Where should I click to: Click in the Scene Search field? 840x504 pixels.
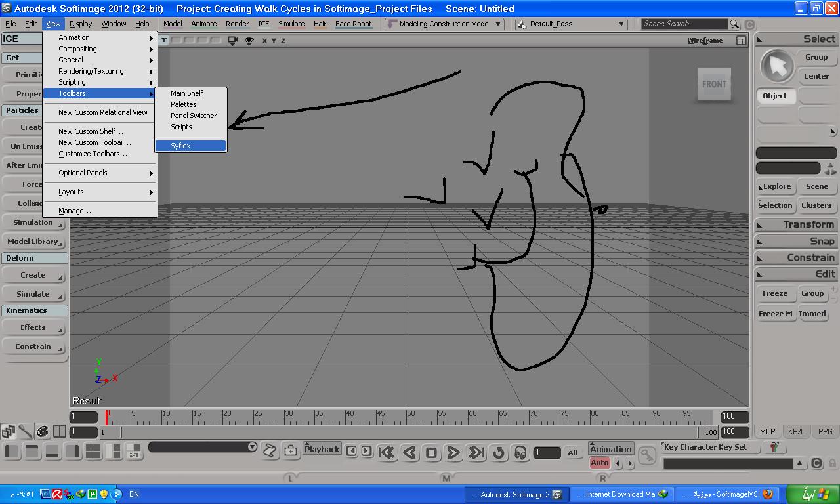(684, 24)
